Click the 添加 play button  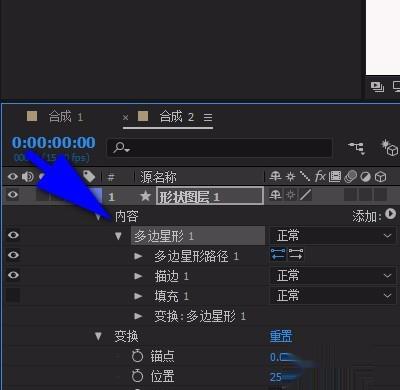point(390,214)
